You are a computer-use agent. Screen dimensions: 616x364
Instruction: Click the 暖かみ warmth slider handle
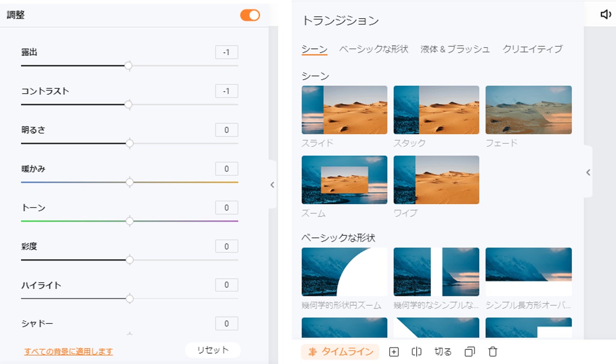click(x=130, y=182)
